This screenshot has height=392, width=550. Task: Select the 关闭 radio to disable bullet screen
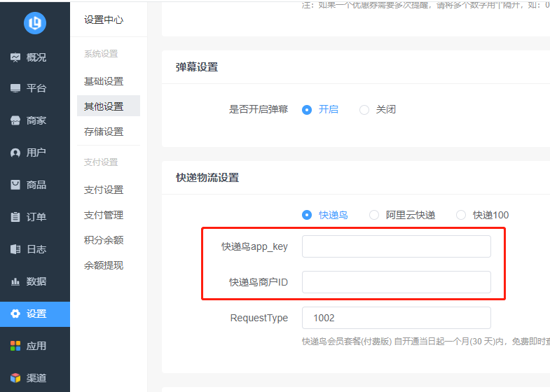(x=364, y=109)
